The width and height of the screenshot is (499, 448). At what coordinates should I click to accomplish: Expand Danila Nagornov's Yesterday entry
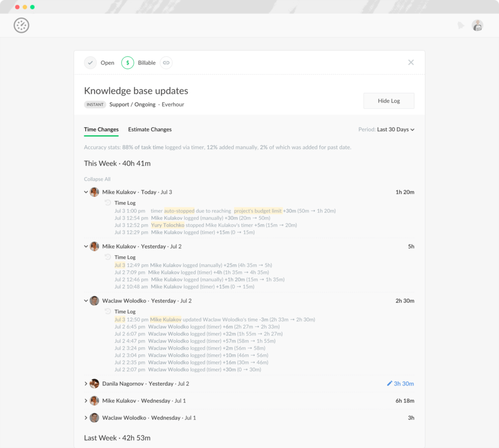[x=86, y=384]
